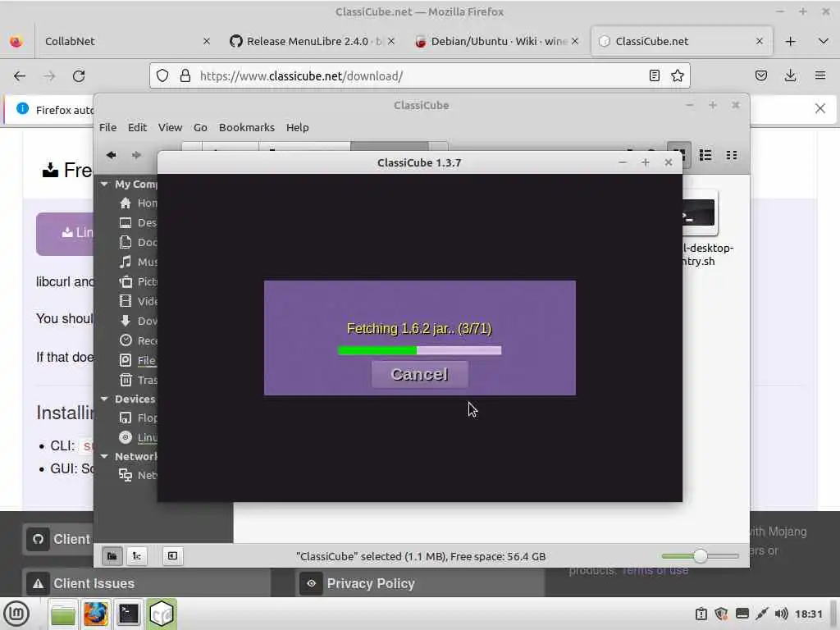840x630 pixels.
Task: Switch file manager to list view
Action: point(705,155)
